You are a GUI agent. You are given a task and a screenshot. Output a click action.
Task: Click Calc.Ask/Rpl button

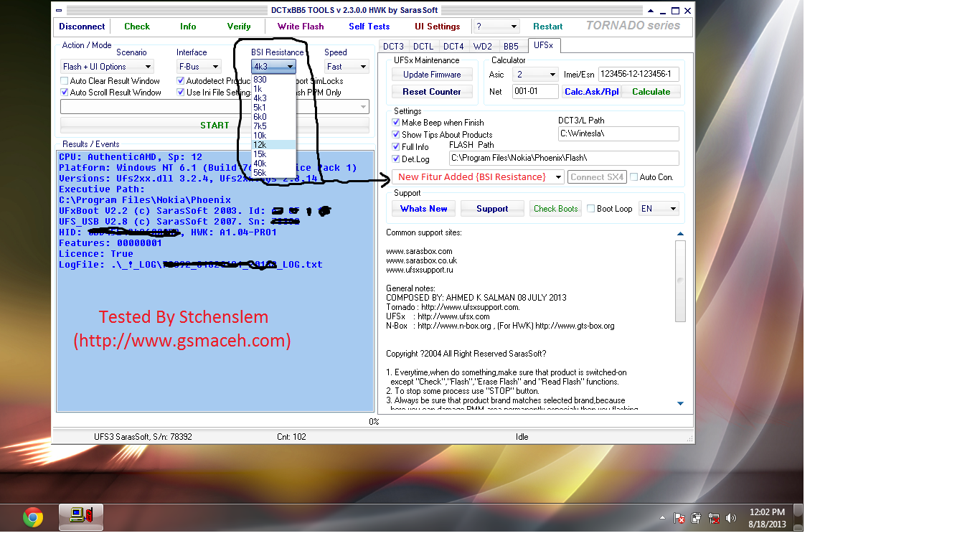pos(591,92)
